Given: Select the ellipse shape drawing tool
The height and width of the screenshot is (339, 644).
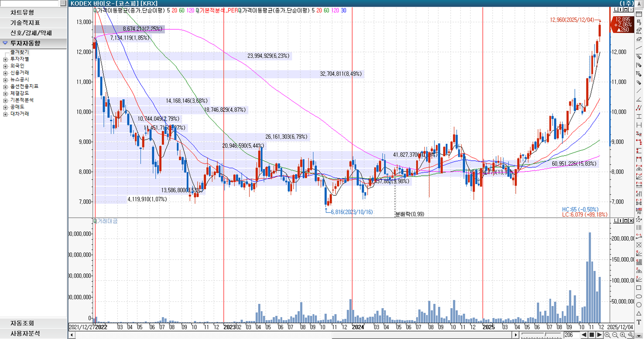Looking at the screenshot, I should click(x=639, y=296).
